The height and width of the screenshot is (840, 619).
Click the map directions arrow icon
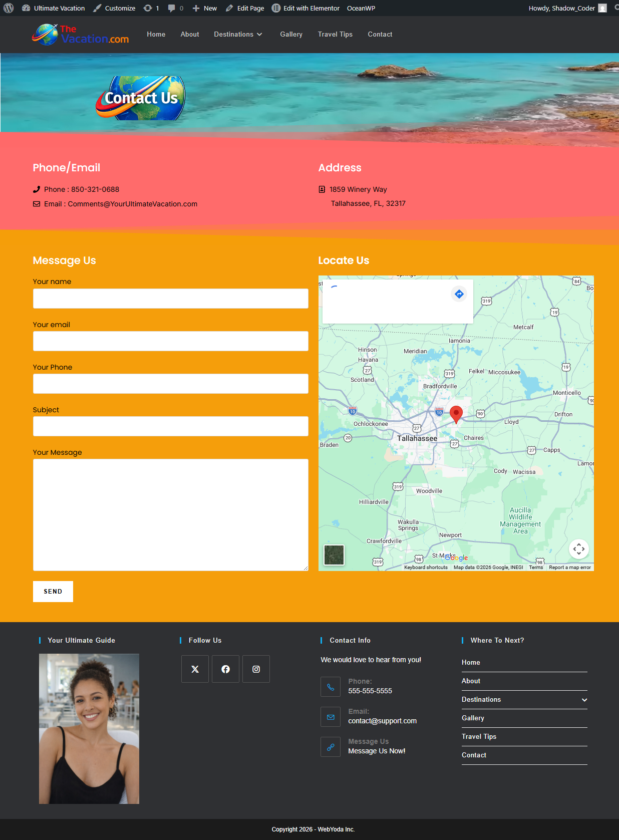(x=459, y=294)
